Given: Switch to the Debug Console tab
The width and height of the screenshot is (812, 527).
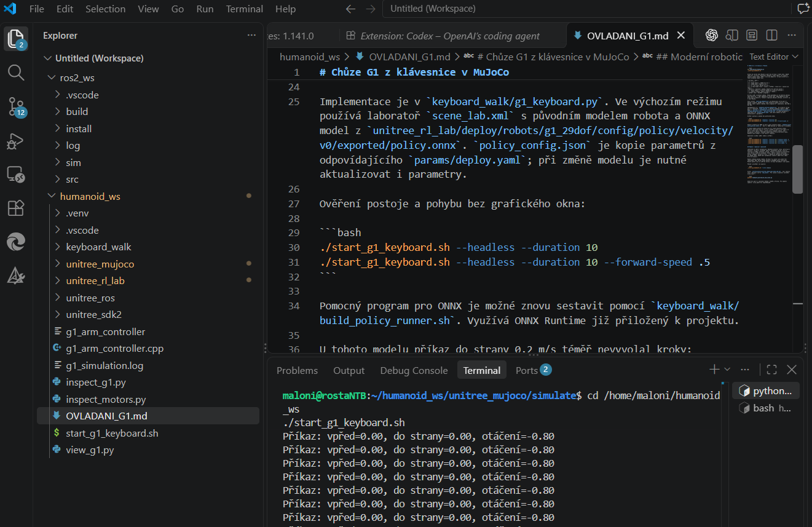Looking at the screenshot, I should [414, 370].
